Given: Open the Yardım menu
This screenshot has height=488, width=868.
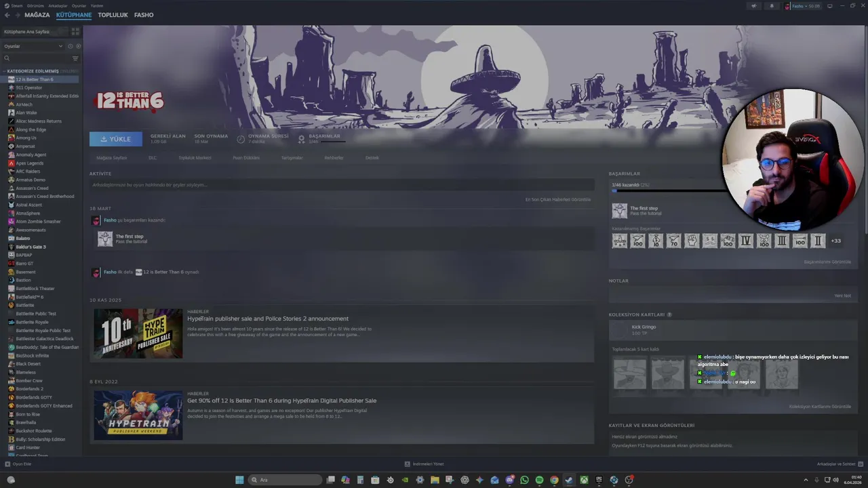Looking at the screenshot, I should (97, 5).
